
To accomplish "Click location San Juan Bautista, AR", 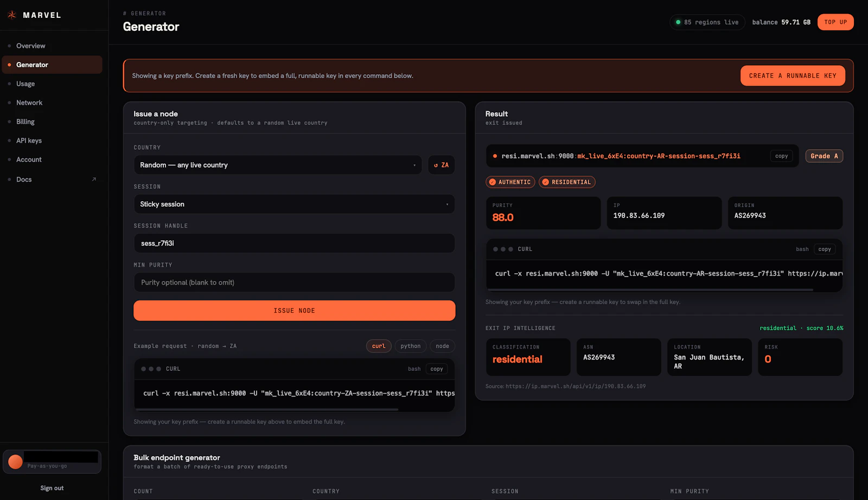I will click(709, 362).
